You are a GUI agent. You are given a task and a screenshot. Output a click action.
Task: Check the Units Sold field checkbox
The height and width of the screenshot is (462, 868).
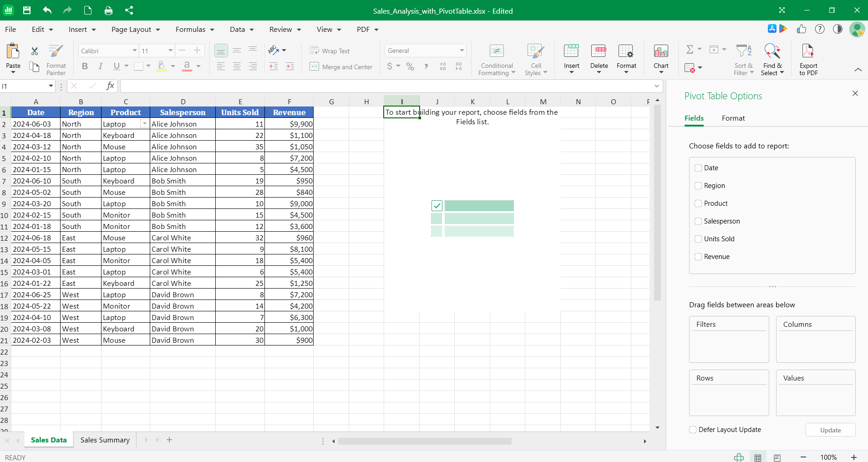(698, 239)
